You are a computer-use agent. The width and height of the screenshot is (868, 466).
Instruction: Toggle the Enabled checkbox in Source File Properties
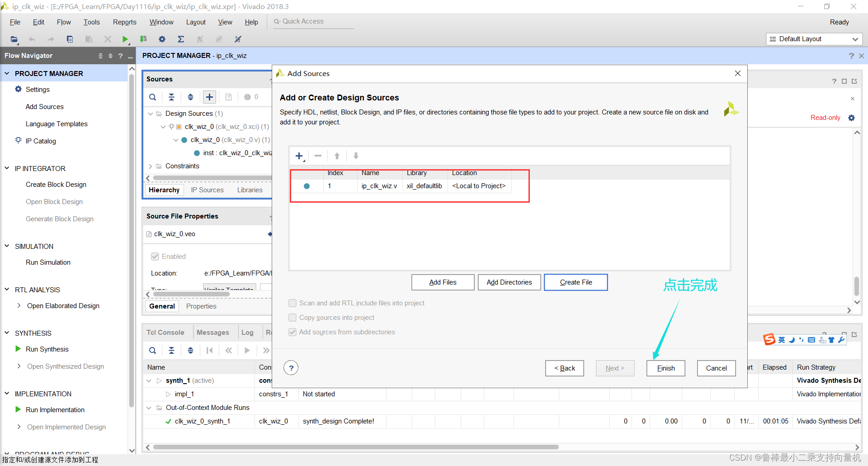tap(155, 257)
